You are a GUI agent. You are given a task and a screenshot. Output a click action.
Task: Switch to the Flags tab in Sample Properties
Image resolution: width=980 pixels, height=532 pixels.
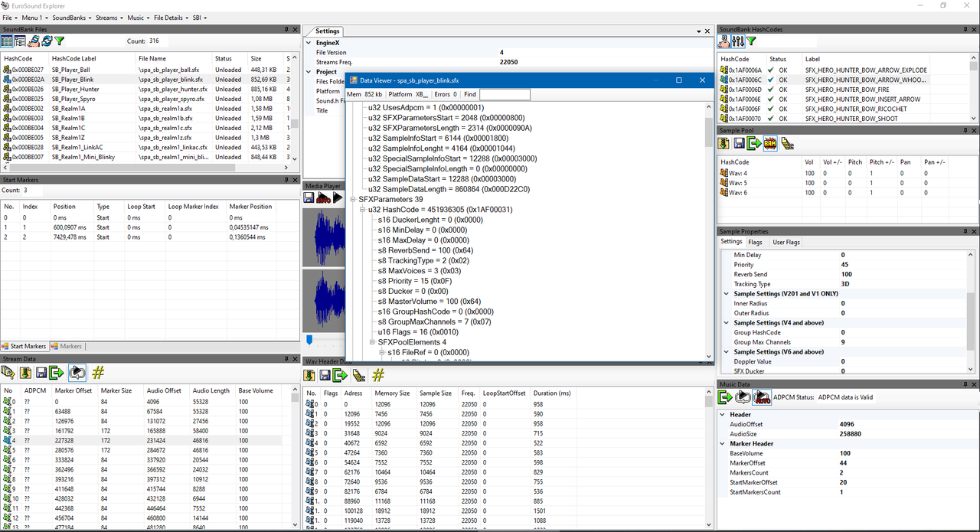755,242
